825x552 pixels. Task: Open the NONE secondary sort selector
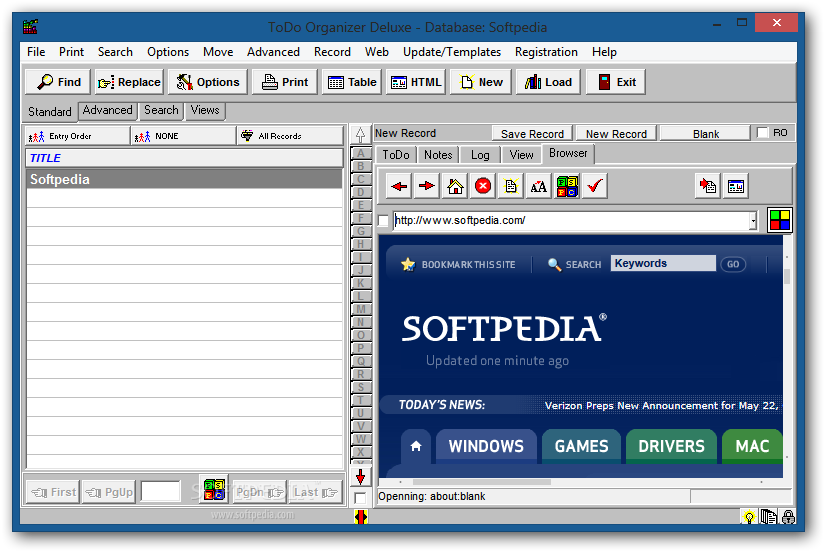click(184, 136)
